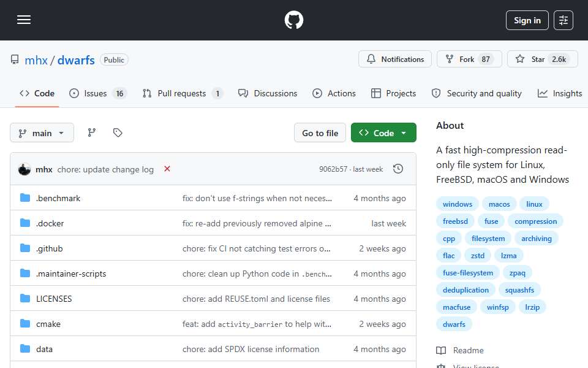View commit history clock icon

[398, 169]
